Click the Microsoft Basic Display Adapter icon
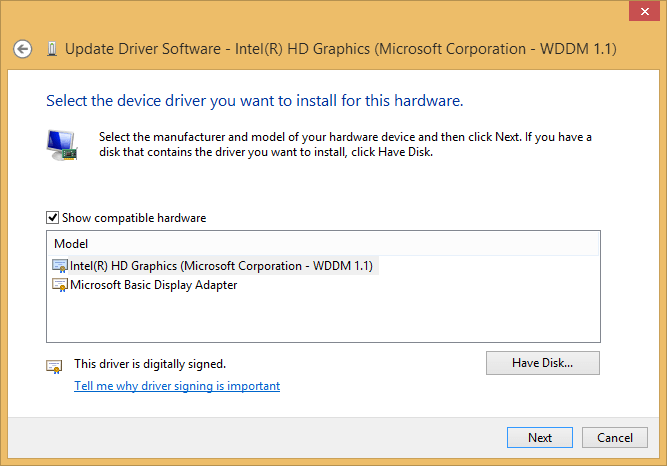This screenshot has width=667, height=466. [x=60, y=285]
